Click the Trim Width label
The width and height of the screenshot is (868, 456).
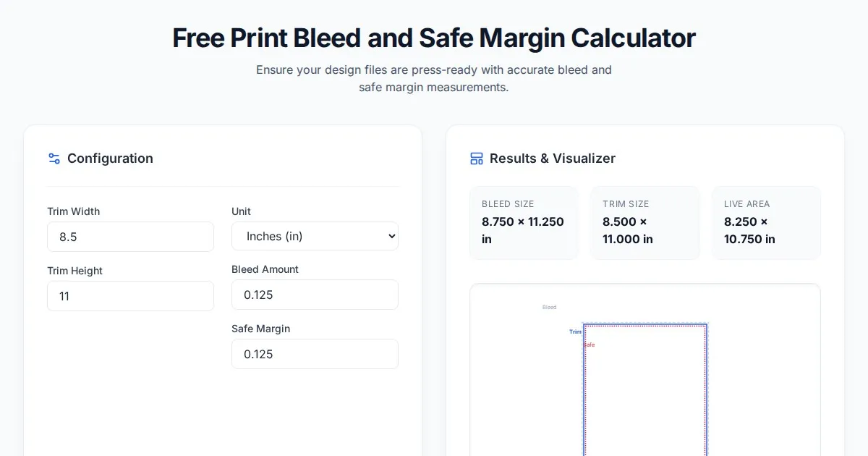pos(74,211)
